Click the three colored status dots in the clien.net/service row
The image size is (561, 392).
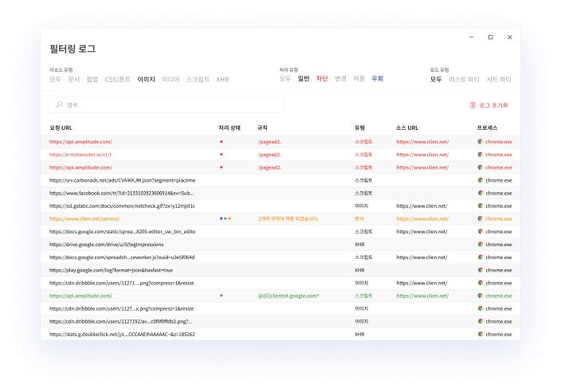click(x=225, y=218)
